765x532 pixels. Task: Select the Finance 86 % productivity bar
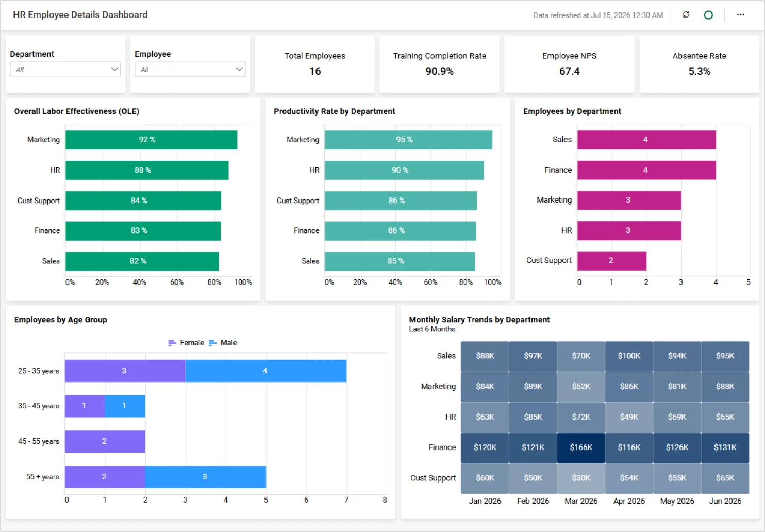click(x=401, y=231)
